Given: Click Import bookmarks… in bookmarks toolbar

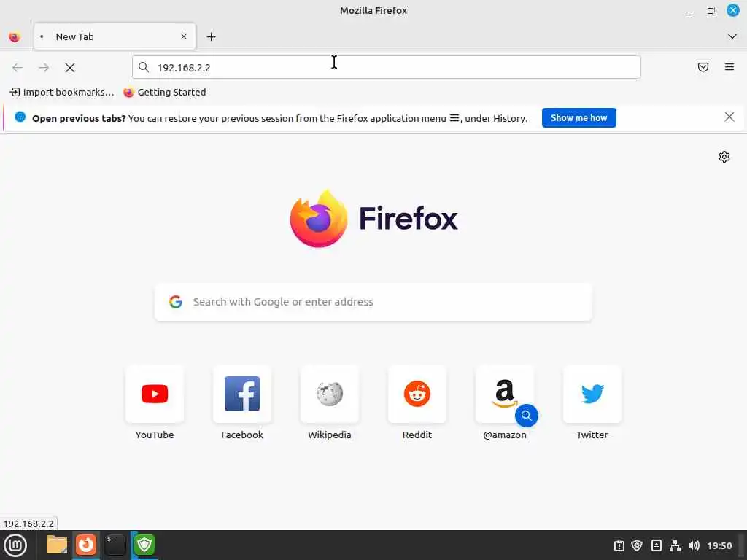Looking at the screenshot, I should pos(62,92).
